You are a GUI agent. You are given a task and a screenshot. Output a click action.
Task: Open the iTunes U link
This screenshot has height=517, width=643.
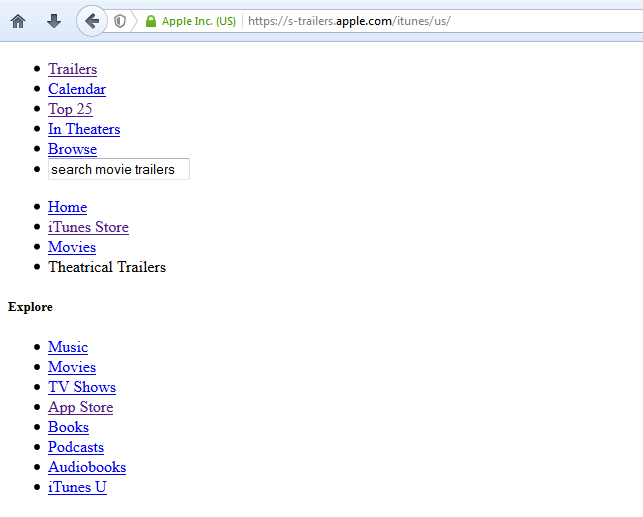pyautogui.click(x=77, y=488)
